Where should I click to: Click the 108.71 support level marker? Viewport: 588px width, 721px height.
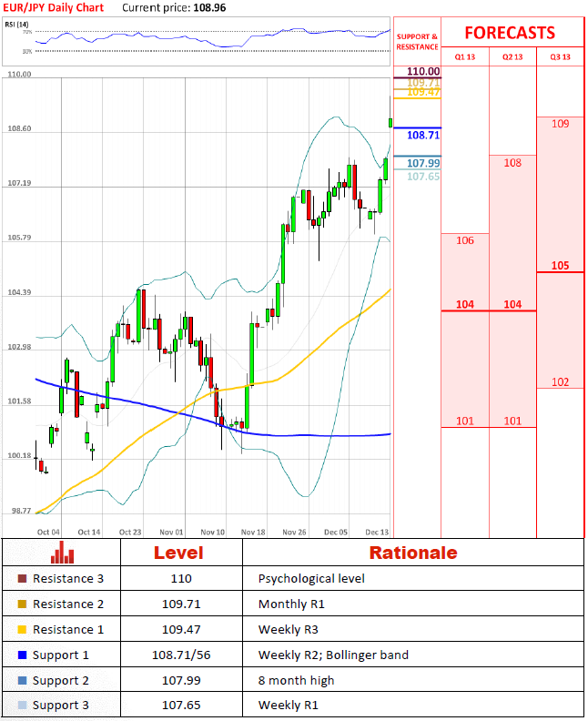pos(423,135)
